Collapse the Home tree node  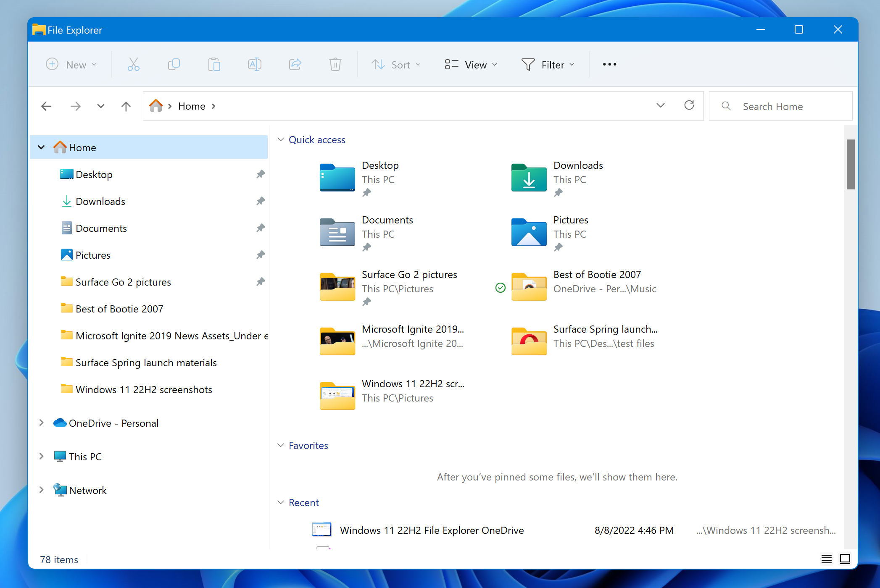click(x=41, y=147)
